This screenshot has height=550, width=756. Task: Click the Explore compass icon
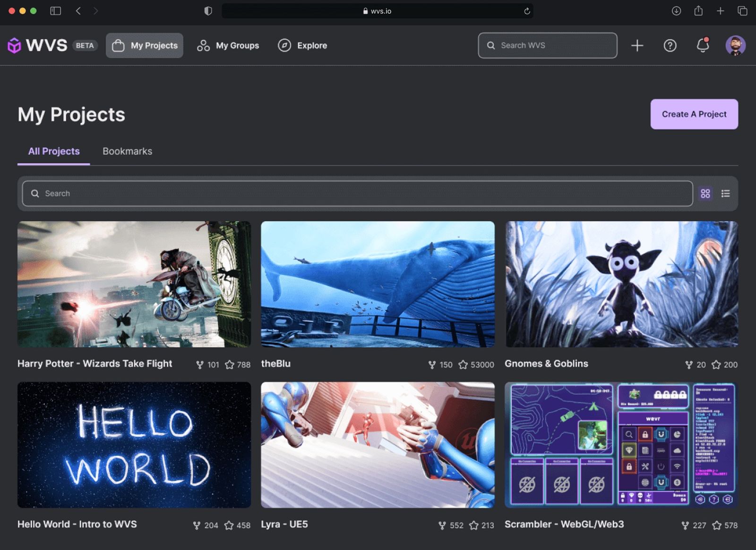point(284,45)
